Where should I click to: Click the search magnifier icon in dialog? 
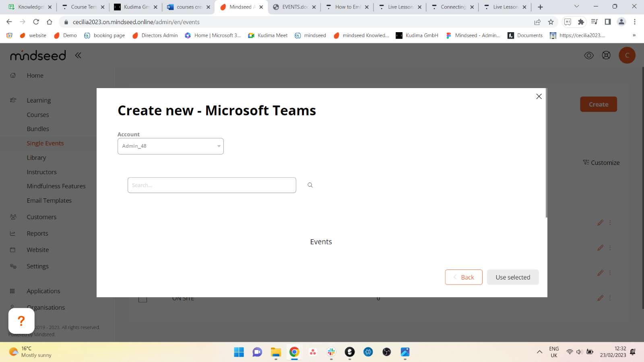[x=310, y=185]
